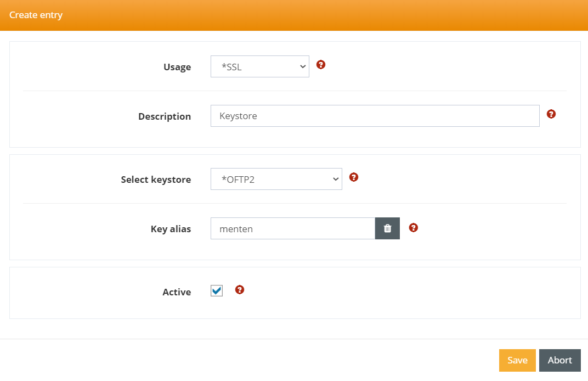Click the help icon next to Usage

pyautogui.click(x=321, y=64)
